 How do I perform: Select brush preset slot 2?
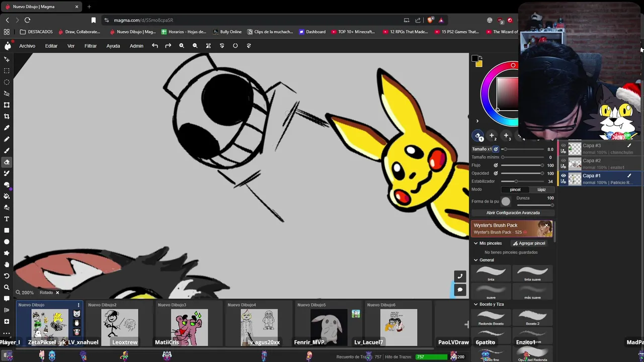(492, 136)
